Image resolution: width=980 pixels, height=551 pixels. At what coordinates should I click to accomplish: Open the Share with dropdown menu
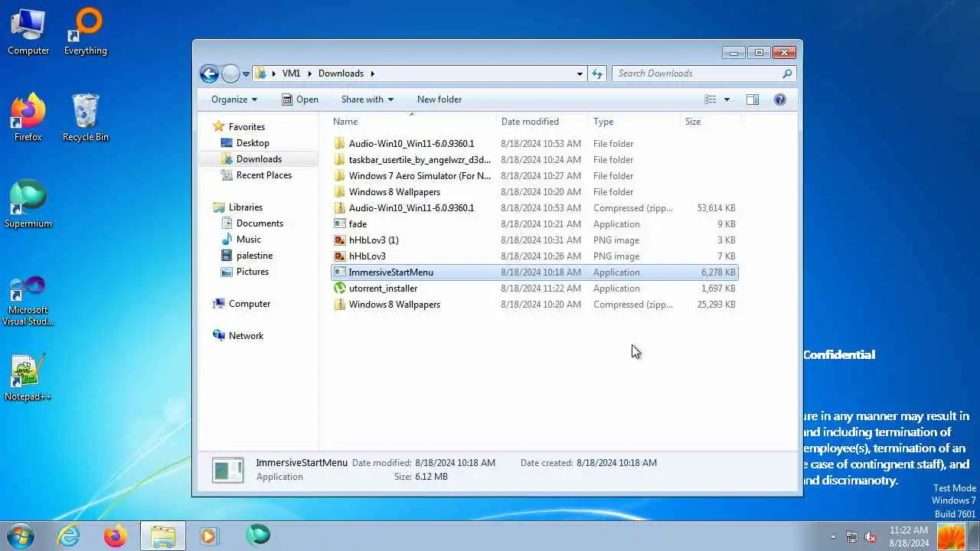[x=367, y=99]
